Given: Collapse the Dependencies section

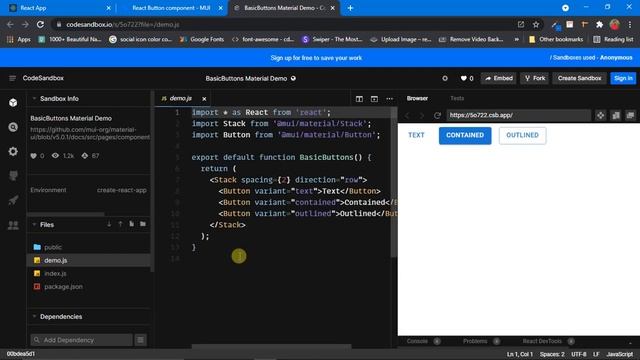Looking at the screenshot, I should [34, 316].
